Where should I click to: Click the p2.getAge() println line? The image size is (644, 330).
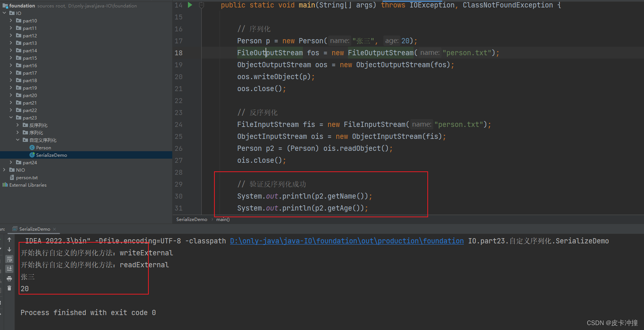click(x=302, y=208)
